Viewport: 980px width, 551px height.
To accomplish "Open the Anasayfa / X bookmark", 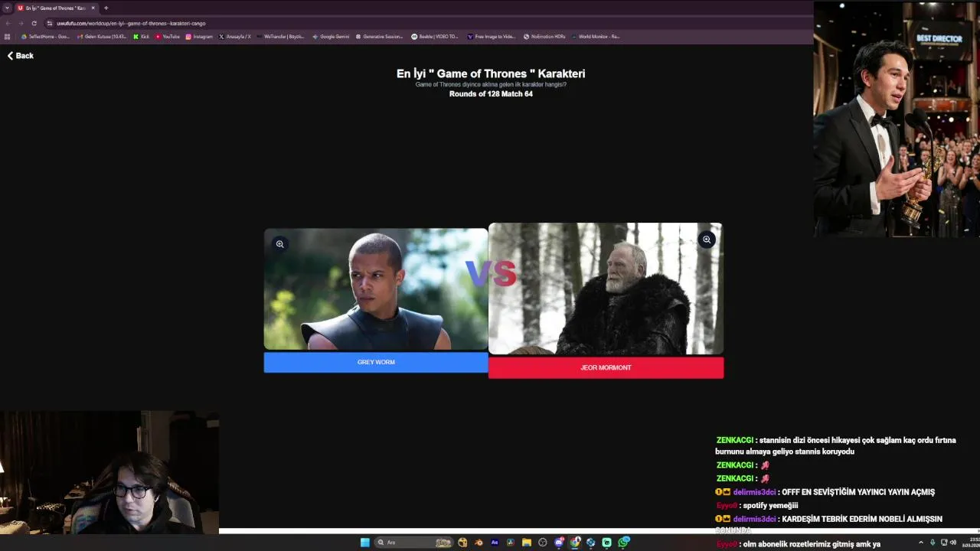I will [235, 37].
